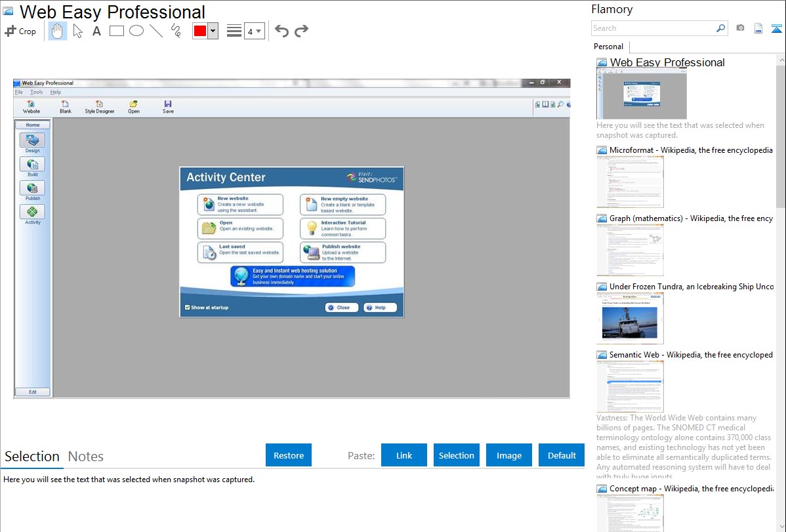Click the web hosting solution banner
This screenshot has width=786, height=532.
tap(292, 276)
